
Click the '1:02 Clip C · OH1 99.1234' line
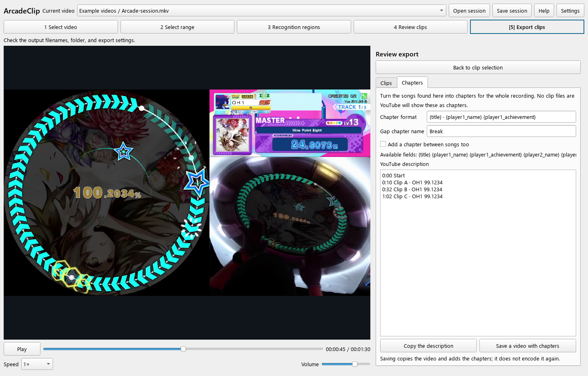[x=412, y=197]
